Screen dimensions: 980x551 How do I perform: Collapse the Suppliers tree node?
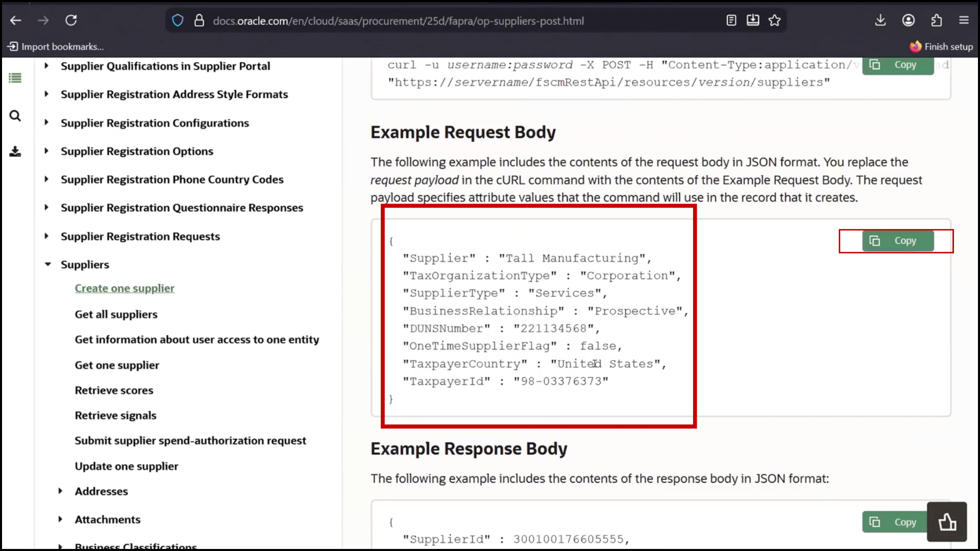[47, 264]
